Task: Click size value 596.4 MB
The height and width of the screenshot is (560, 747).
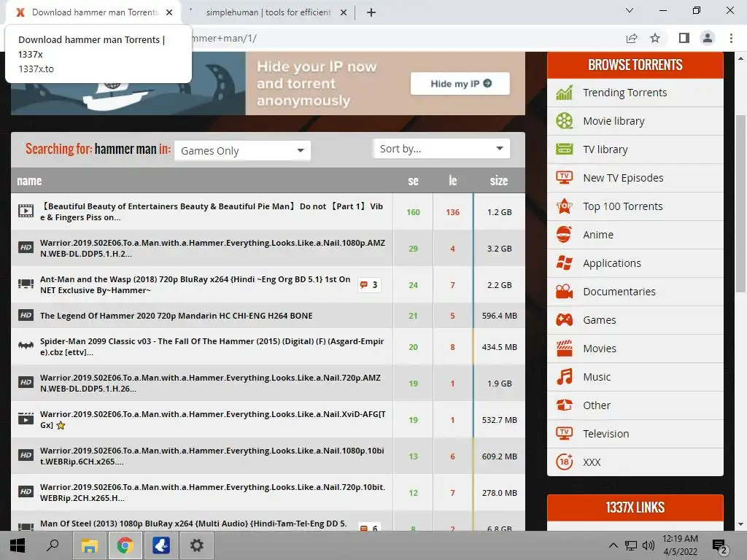Action: click(499, 316)
